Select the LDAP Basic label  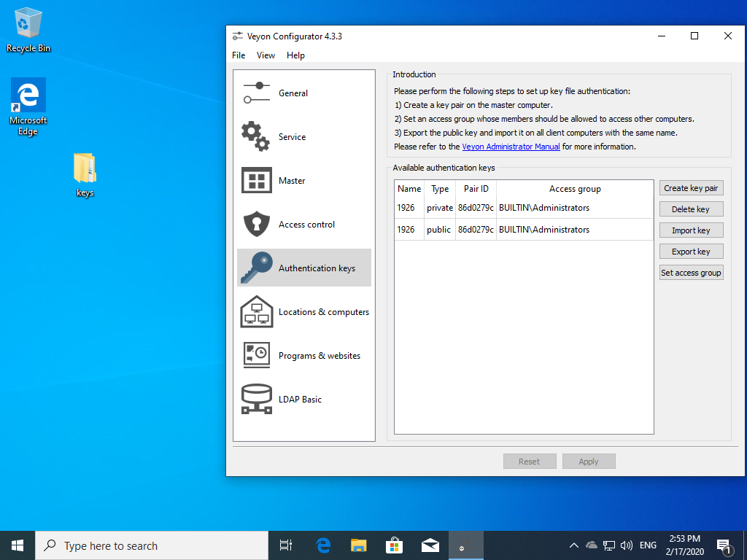(x=300, y=400)
